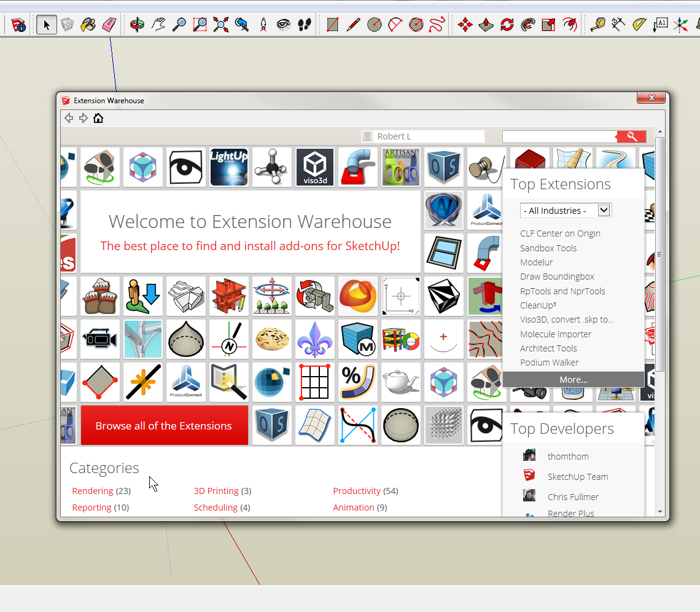Select the Push/Pull tool
The width and height of the screenshot is (700, 612).
486,25
